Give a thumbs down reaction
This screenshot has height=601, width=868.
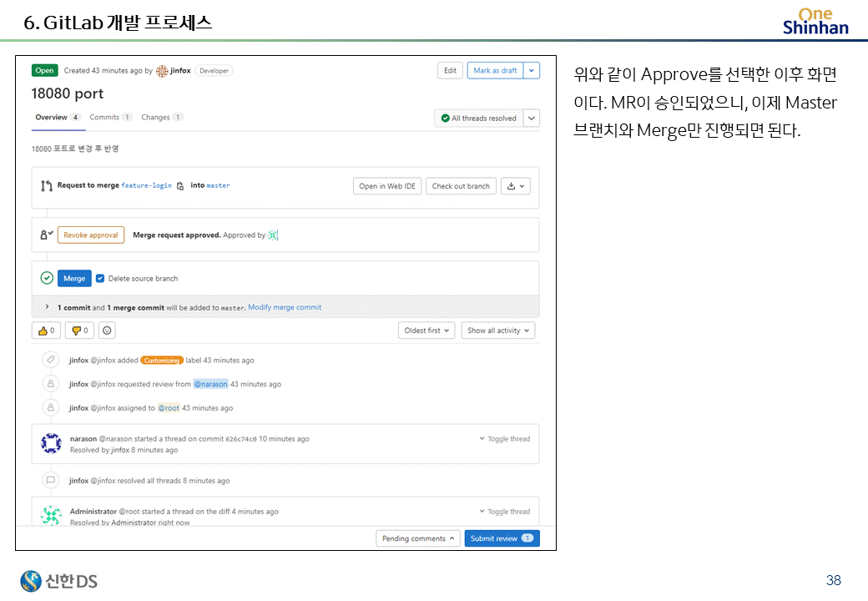[x=80, y=331]
